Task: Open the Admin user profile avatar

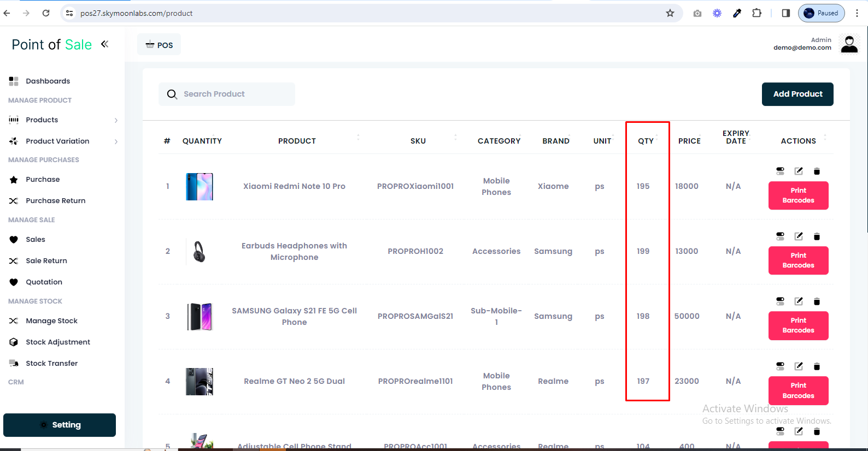Action: click(x=849, y=44)
